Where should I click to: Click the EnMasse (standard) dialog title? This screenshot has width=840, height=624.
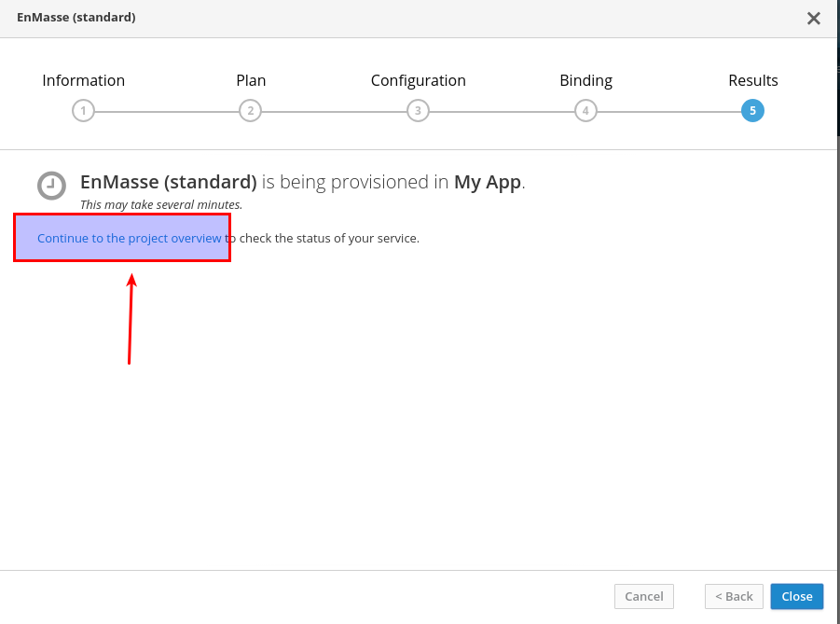[x=76, y=17]
